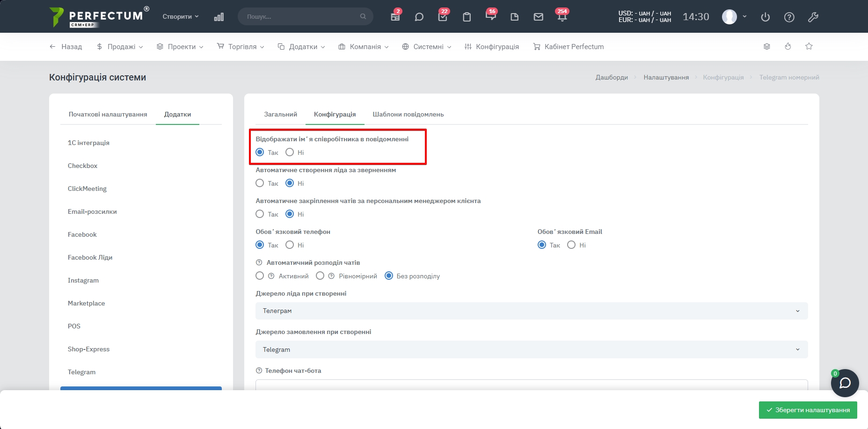The width and height of the screenshot is (868, 429).
Task: Open the messages icon with badge 16
Action: coord(491,17)
